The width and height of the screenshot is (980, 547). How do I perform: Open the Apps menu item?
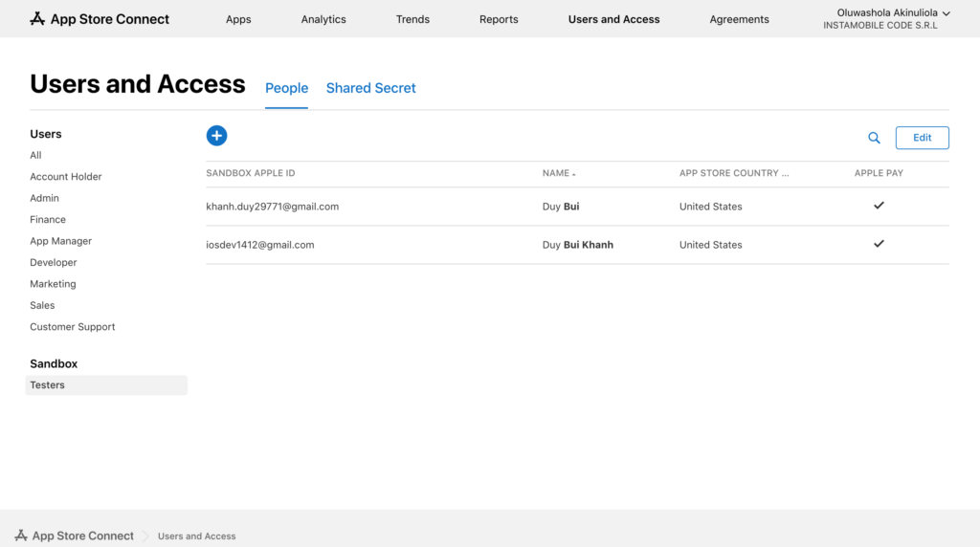point(238,19)
